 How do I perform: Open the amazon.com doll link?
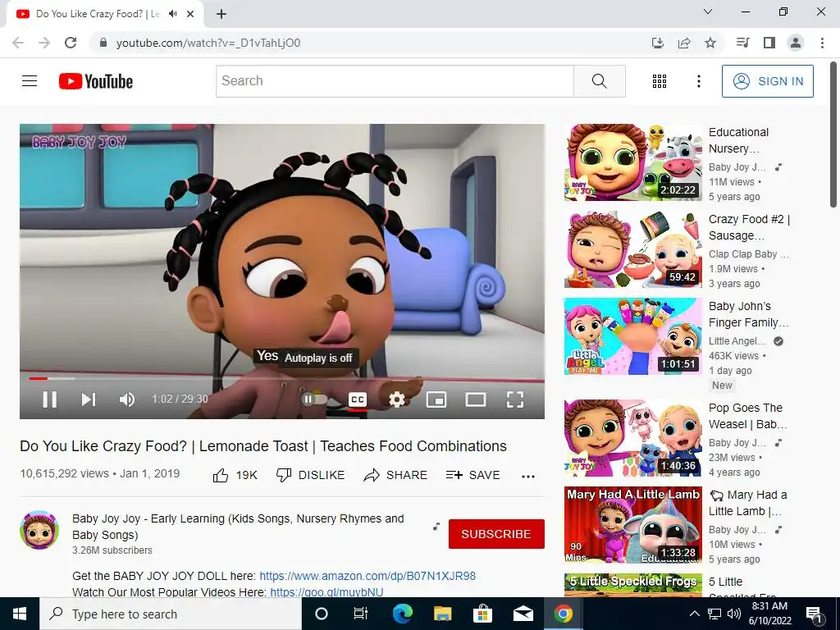pos(367,576)
